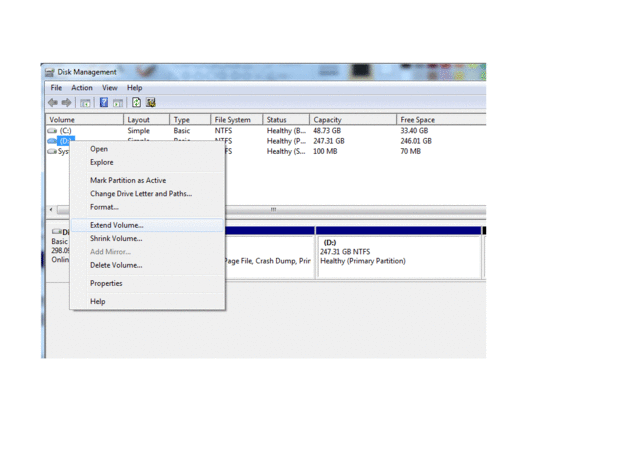This screenshot has width=620, height=465.
Task: Open the File menu
Action: coord(56,88)
